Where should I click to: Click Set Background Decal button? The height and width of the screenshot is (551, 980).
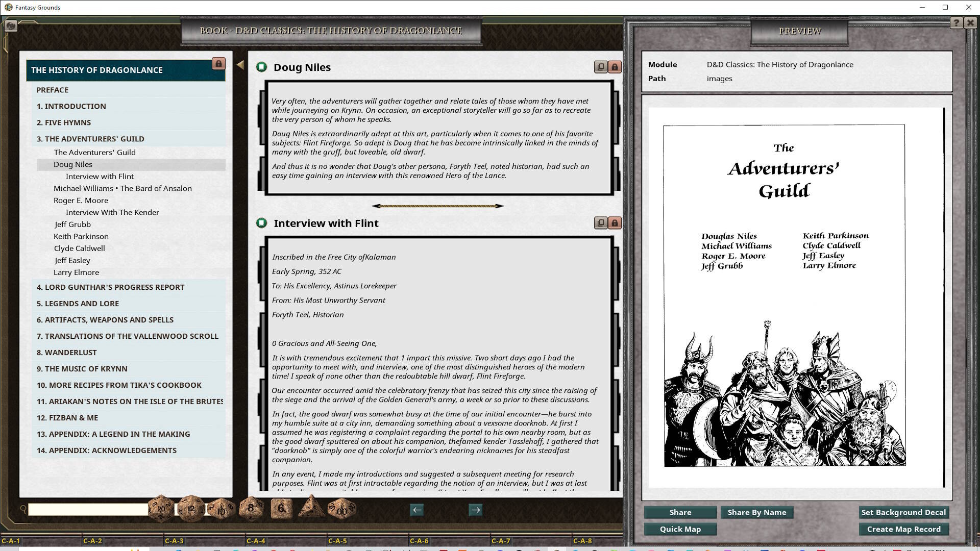click(x=903, y=512)
